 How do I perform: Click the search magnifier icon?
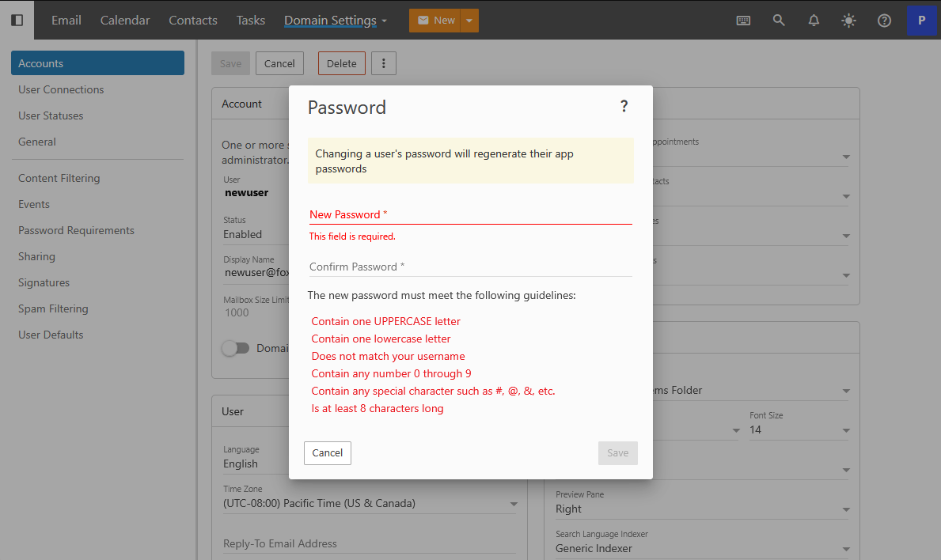click(779, 21)
